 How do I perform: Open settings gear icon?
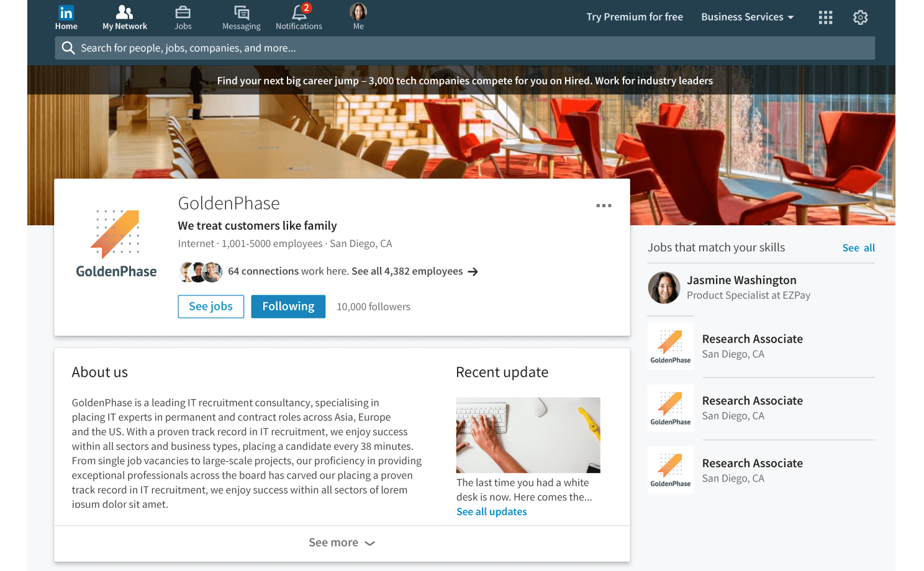click(x=860, y=17)
